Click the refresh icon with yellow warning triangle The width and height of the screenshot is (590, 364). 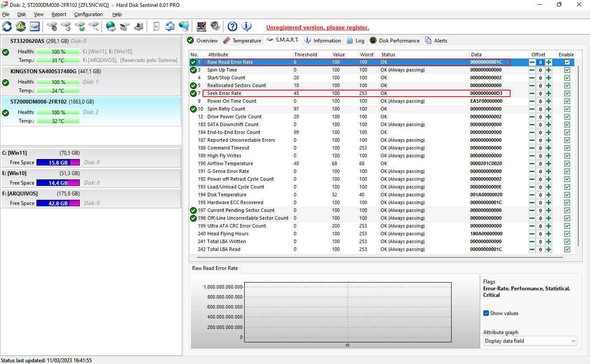point(21,26)
